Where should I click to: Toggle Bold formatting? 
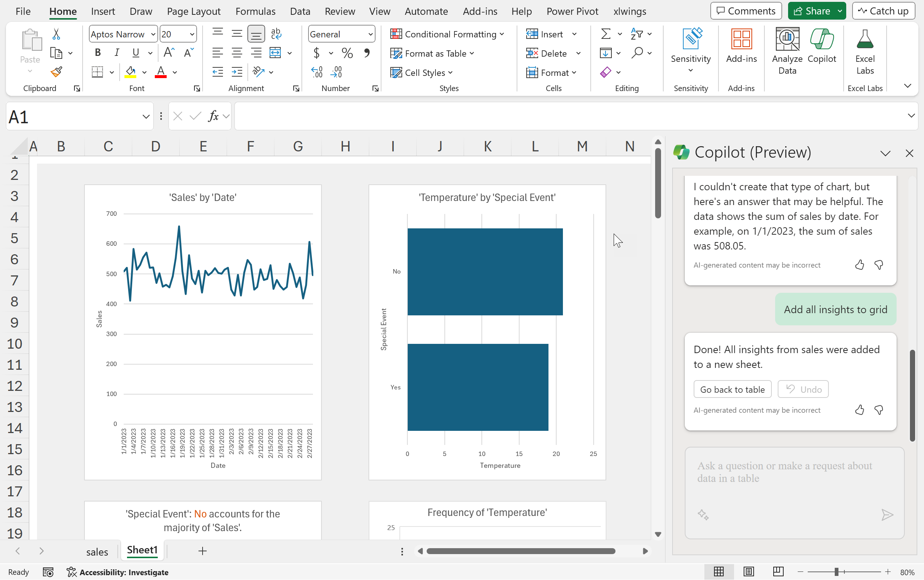click(x=97, y=53)
